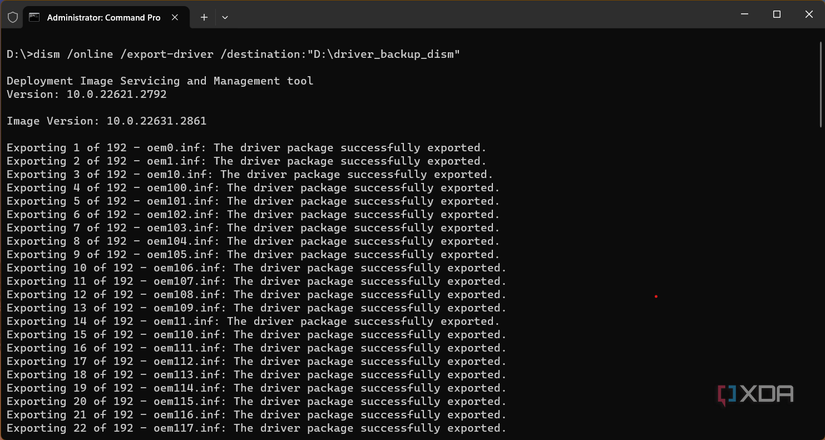Click the Deployment Image Servicing tool heading
The image size is (825, 440).
pos(160,81)
